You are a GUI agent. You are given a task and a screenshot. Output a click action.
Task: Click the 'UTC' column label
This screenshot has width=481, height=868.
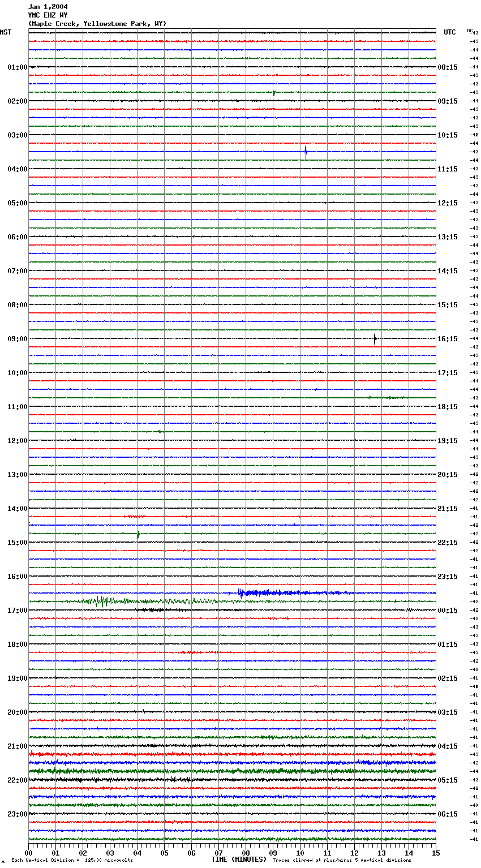point(450,32)
